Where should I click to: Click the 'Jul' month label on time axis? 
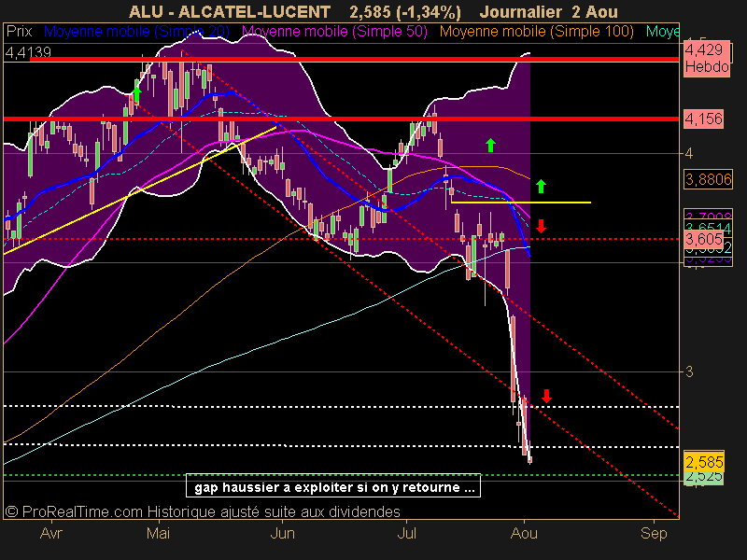(x=406, y=533)
